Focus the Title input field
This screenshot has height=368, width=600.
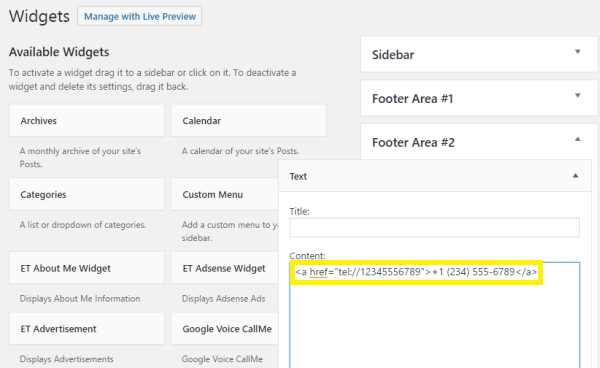point(434,228)
